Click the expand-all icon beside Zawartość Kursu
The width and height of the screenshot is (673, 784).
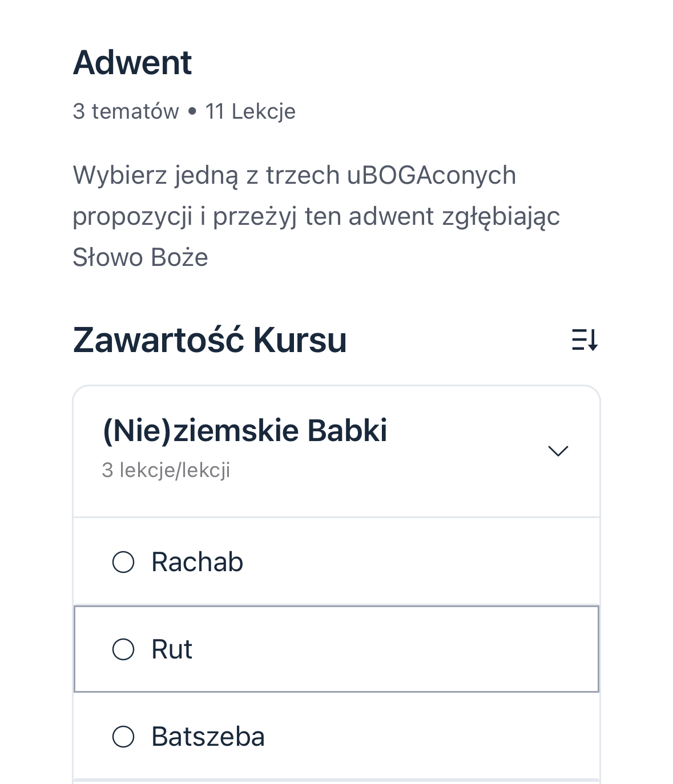click(x=585, y=340)
